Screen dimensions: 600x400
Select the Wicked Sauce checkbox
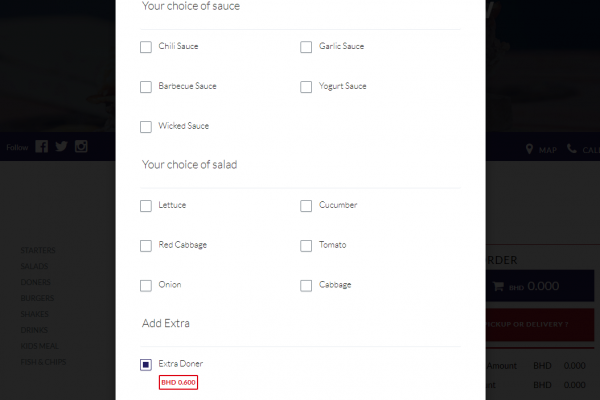(146, 127)
